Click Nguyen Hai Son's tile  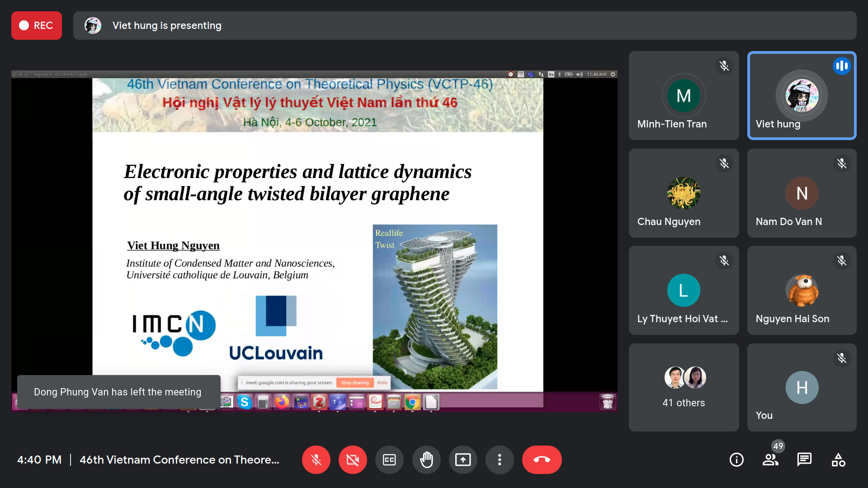[802, 290]
